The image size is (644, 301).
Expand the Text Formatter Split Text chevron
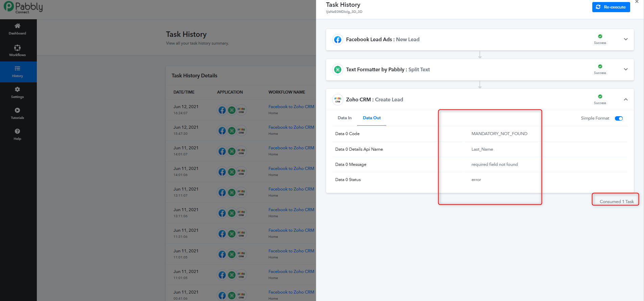(626, 69)
